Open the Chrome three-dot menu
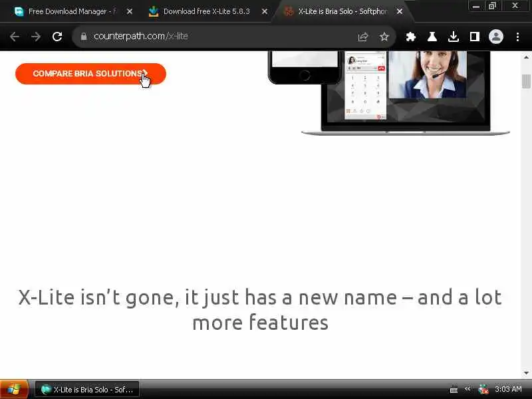This screenshot has height=399, width=532. (517, 37)
